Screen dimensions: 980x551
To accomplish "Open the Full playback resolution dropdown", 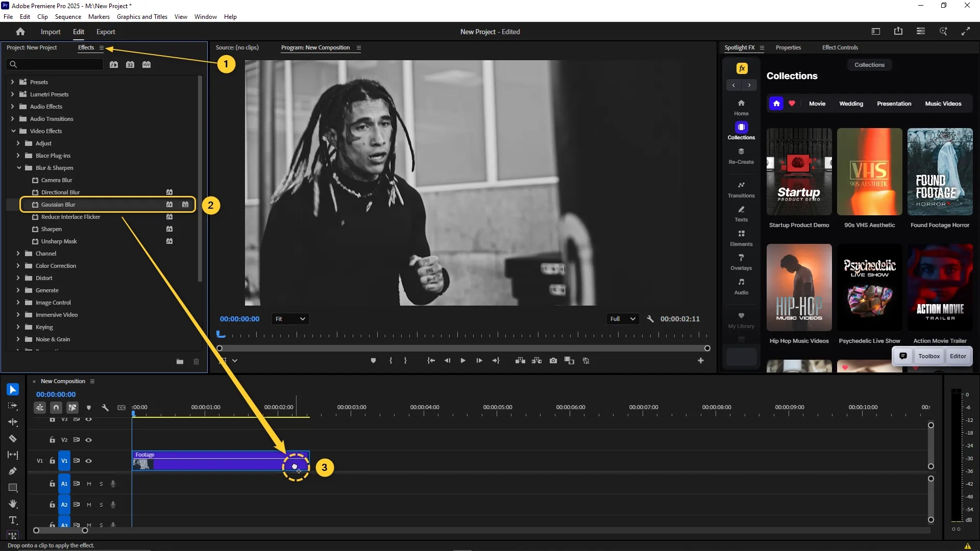I will [x=623, y=319].
